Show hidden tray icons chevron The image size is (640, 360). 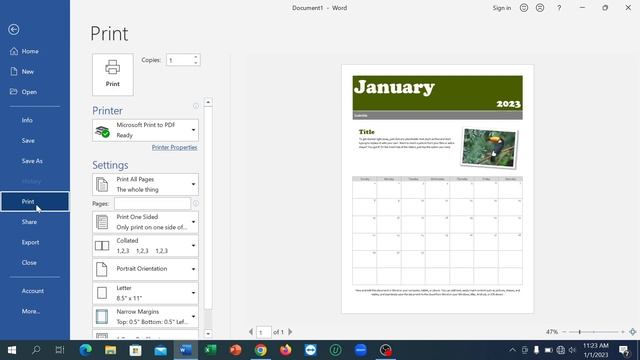click(513, 350)
